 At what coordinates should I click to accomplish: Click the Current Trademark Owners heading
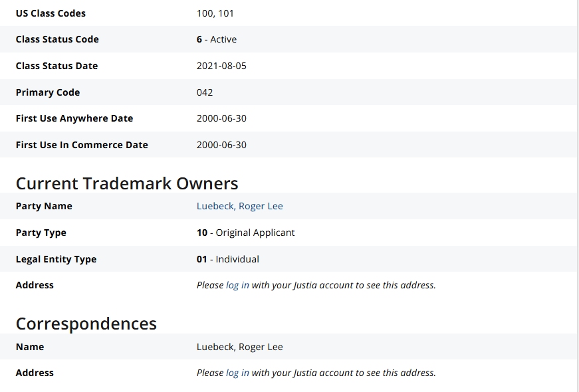[127, 183]
